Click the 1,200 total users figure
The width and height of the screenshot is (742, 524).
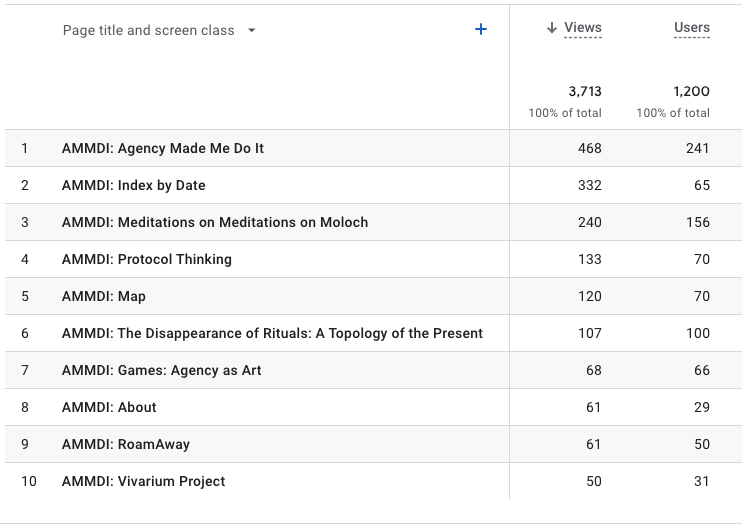pos(691,91)
